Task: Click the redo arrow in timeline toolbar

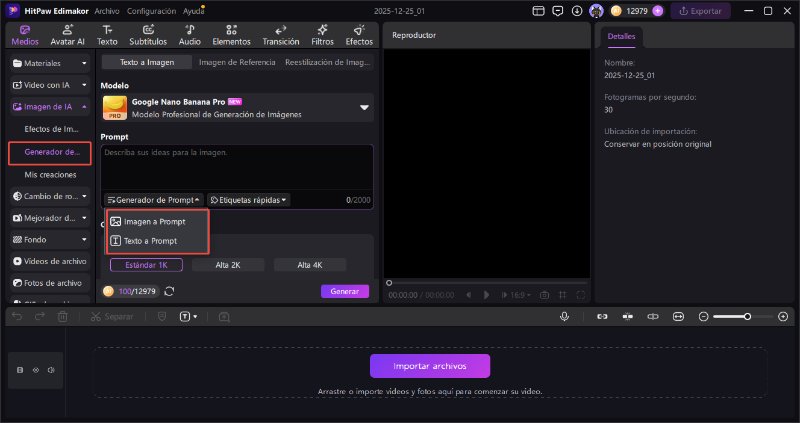Action: [x=40, y=317]
